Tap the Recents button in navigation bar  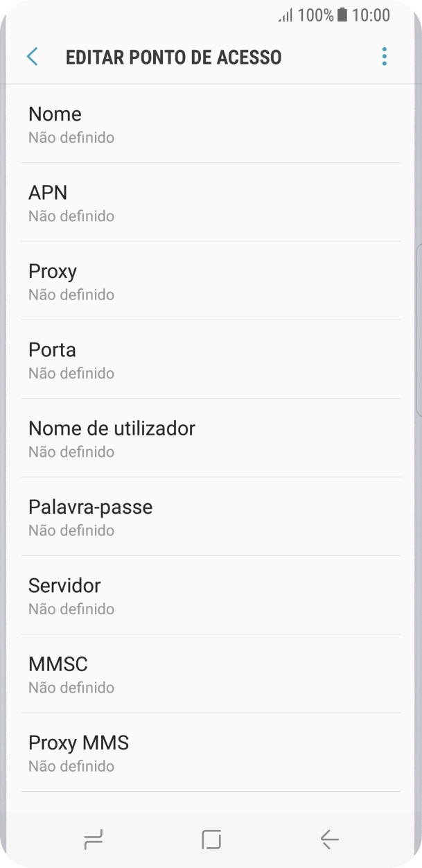pos(93,839)
